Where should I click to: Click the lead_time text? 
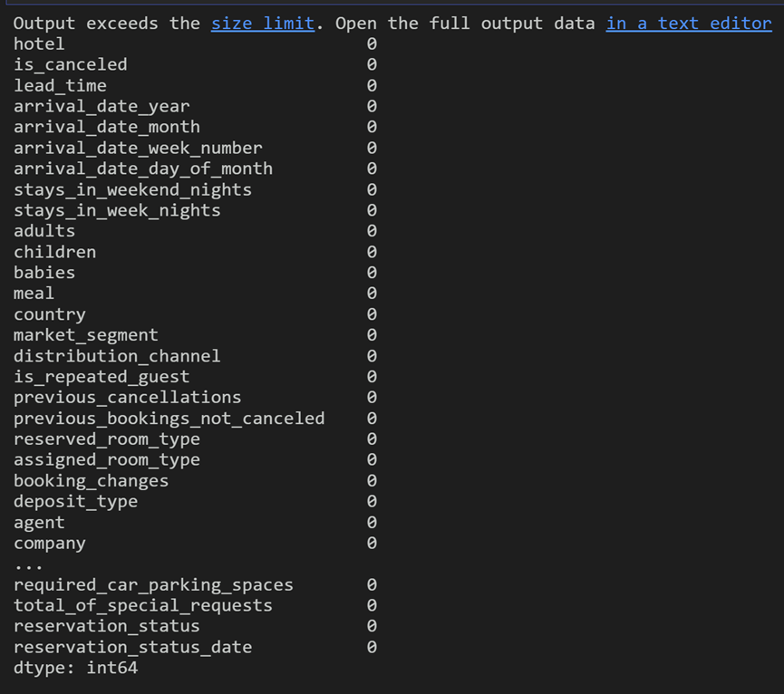coord(60,86)
